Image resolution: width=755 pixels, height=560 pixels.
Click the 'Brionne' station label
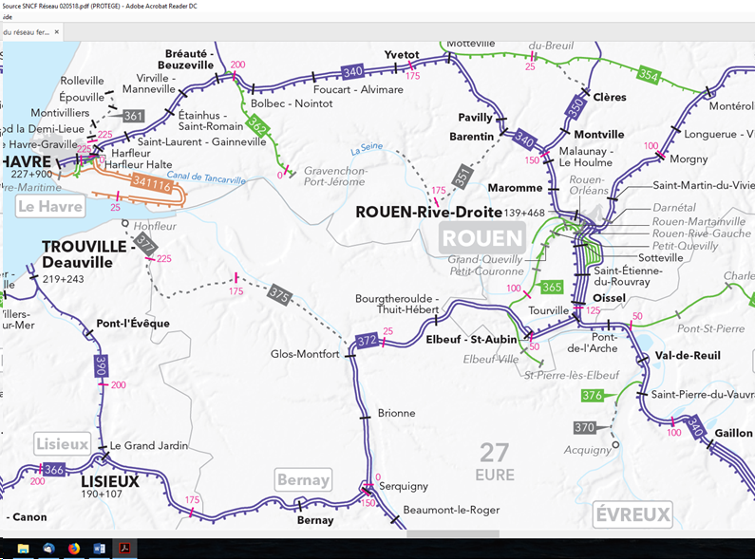click(396, 413)
